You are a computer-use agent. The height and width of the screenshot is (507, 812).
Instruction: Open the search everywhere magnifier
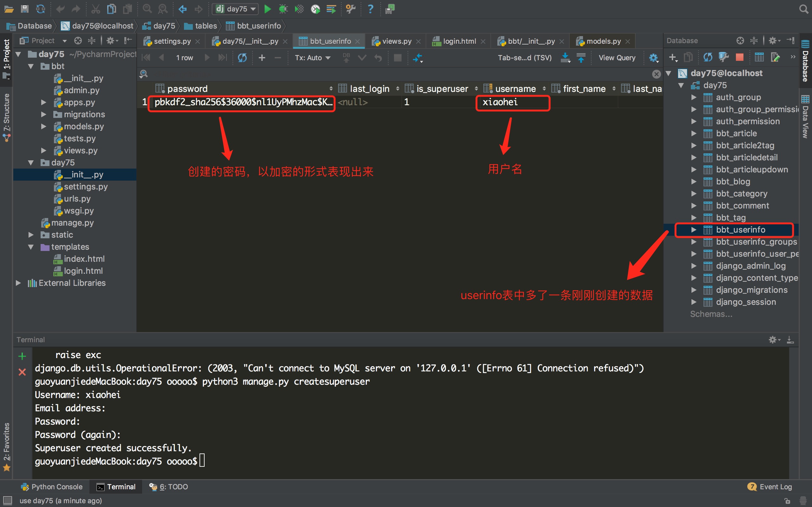point(803,9)
